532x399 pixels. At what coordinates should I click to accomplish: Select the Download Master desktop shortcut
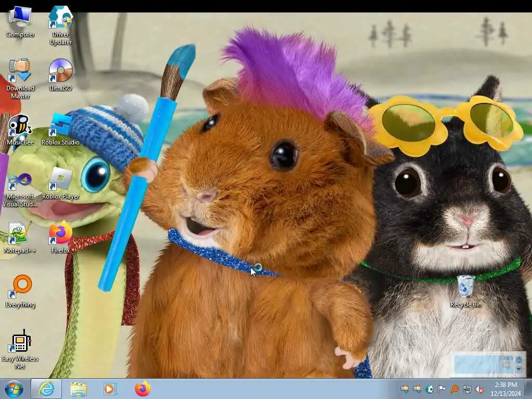20,79
